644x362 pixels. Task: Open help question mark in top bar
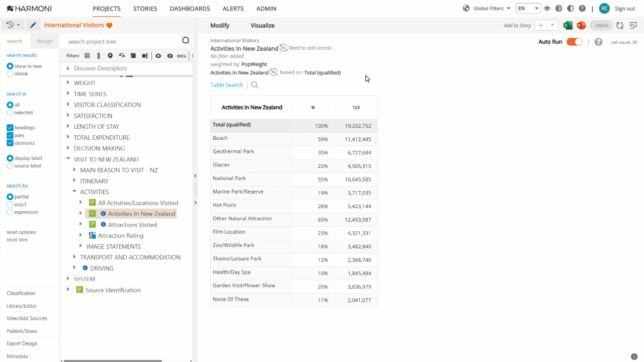(582, 9)
